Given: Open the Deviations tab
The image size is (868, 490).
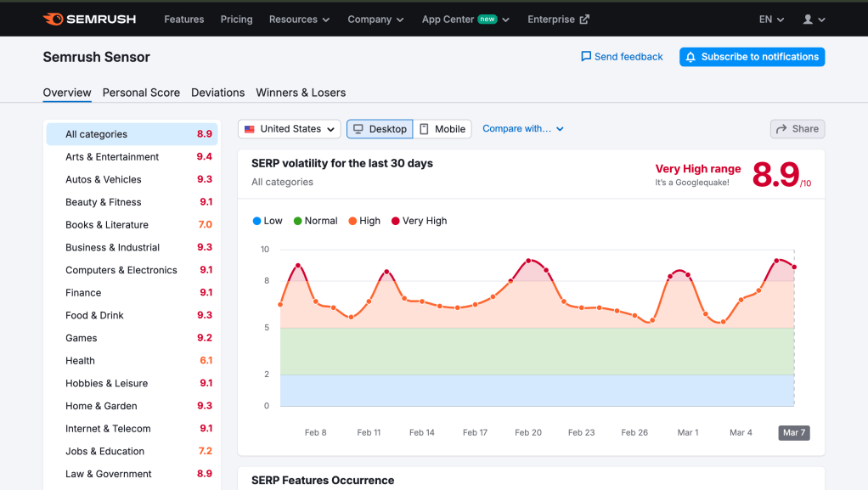Looking at the screenshot, I should 217,93.
